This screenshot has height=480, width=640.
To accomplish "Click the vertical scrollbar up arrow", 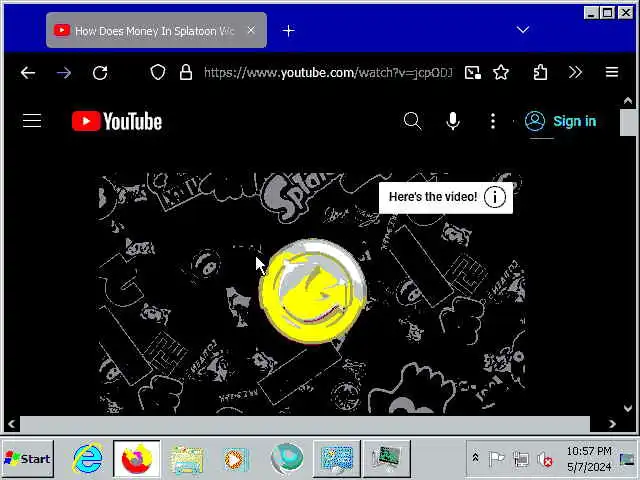I will coord(628,100).
